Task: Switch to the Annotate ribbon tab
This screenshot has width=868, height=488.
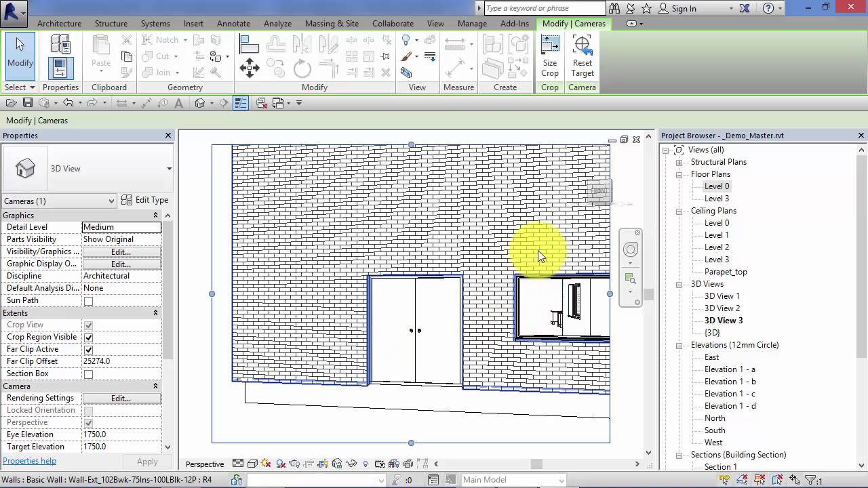Action: coord(233,23)
